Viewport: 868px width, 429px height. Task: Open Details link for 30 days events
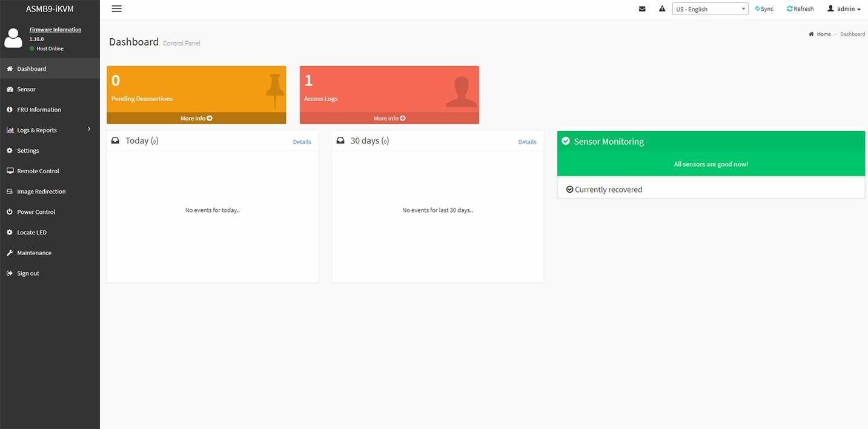click(x=527, y=142)
